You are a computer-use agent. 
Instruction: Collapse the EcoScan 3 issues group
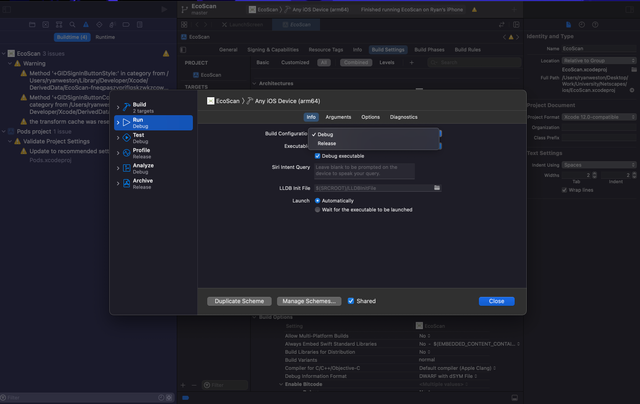4,53
